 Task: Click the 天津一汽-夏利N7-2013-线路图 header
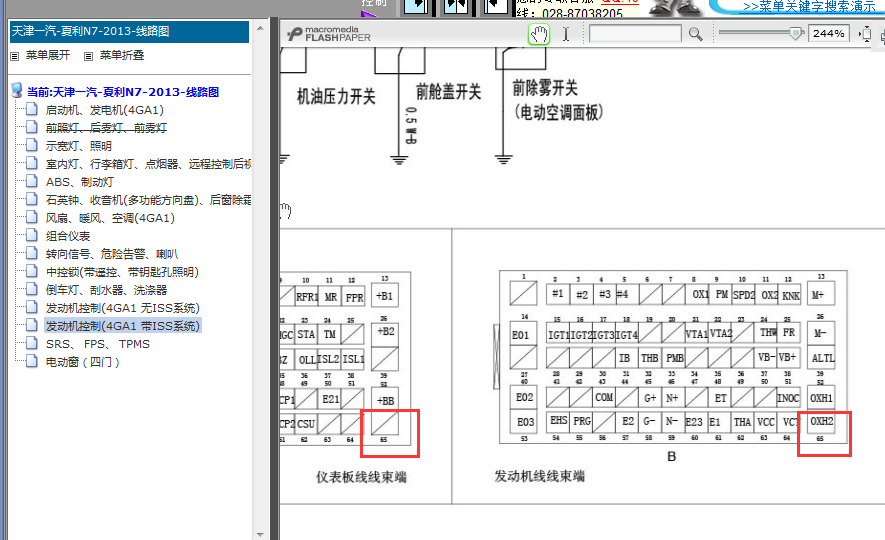coord(129,32)
